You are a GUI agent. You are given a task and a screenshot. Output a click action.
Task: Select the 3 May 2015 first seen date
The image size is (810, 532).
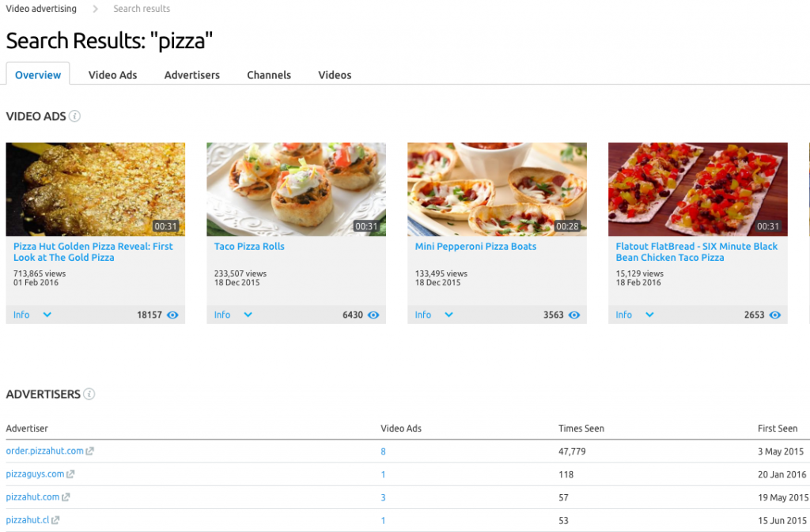[781, 451]
